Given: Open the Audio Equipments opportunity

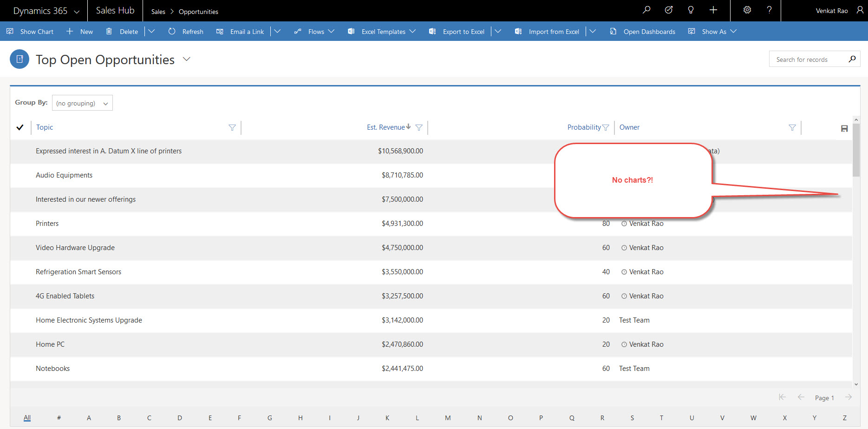Looking at the screenshot, I should pyautogui.click(x=64, y=175).
